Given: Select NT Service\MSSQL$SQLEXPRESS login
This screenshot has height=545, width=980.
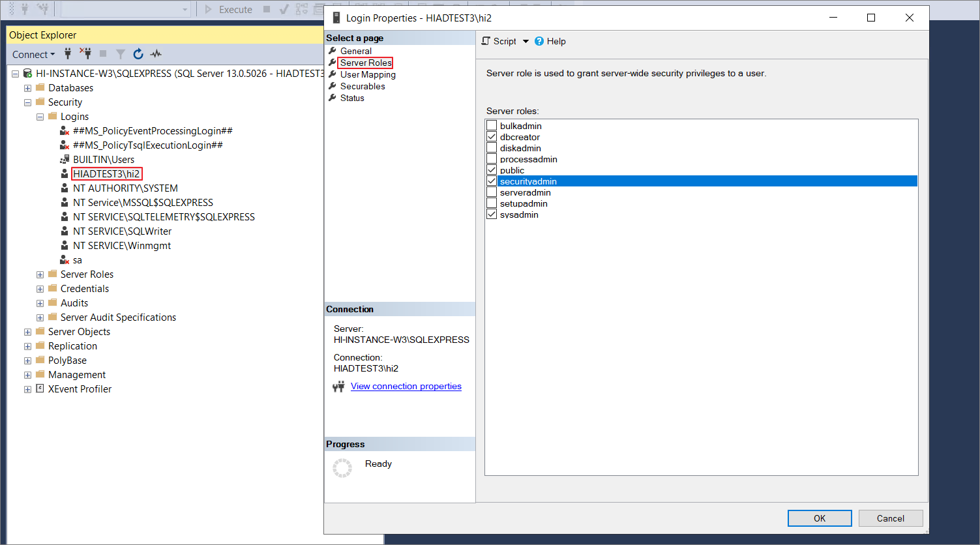Looking at the screenshot, I should 143,203.
